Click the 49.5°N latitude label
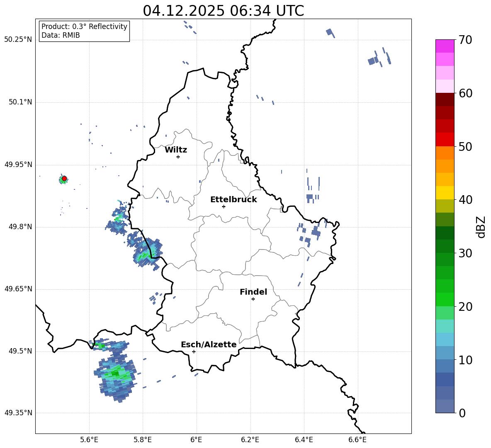The width and height of the screenshot is (491, 448). click(x=20, y=351)
